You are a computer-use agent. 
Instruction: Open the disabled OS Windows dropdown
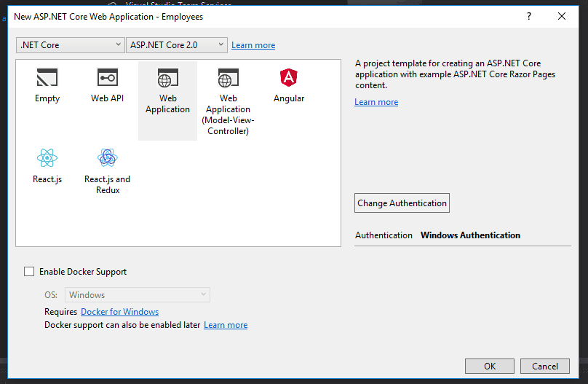point(138,294)
